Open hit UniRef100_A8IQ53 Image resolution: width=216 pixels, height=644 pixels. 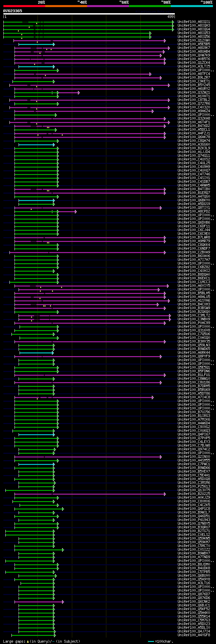click(194, 33)
